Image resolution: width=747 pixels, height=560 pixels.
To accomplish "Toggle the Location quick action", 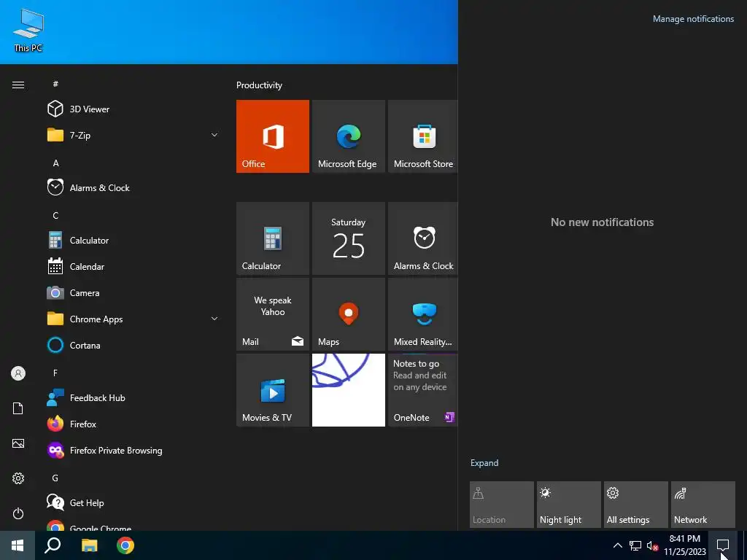I will tap(502, 505).
